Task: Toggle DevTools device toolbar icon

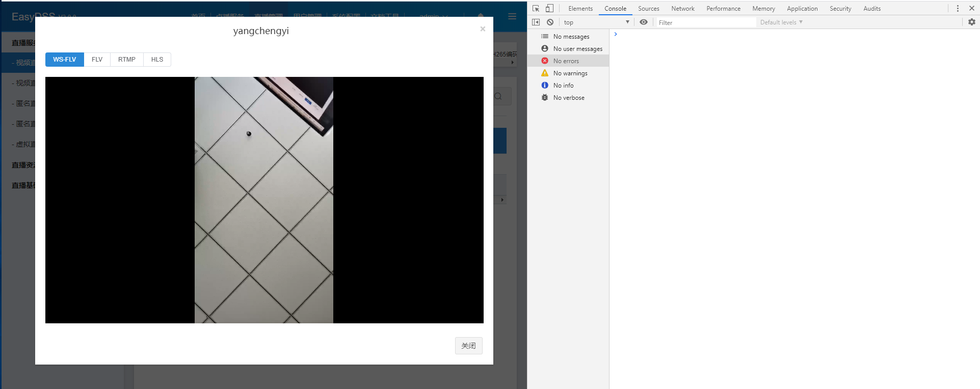Action: click(x=549, y=8)
